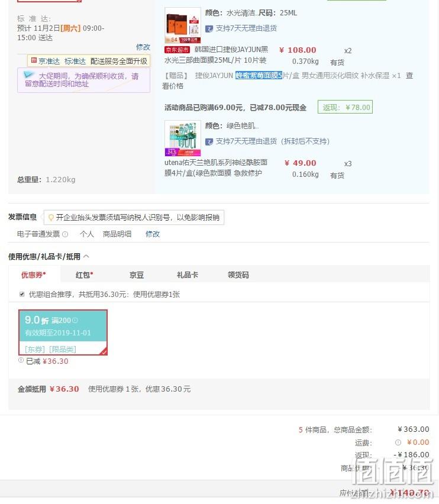
Task: Click the 有效期至2019-11-01 coupon text
Action: tap(58, 332)
